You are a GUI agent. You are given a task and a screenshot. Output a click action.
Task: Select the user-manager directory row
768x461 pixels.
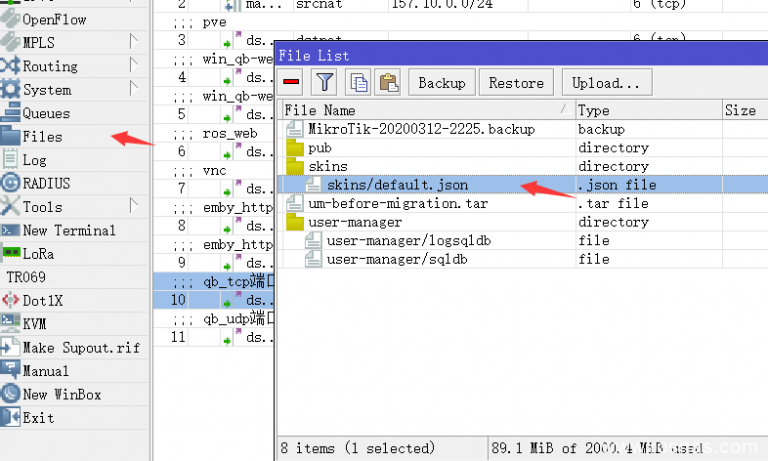[x=355, y=222]
